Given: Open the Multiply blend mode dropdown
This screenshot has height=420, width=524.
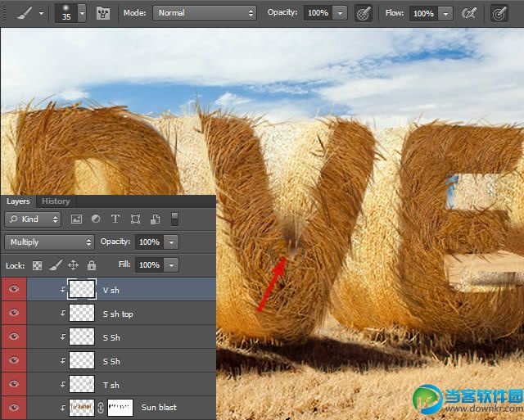Looking at the screenshot, I should (49, 242).
